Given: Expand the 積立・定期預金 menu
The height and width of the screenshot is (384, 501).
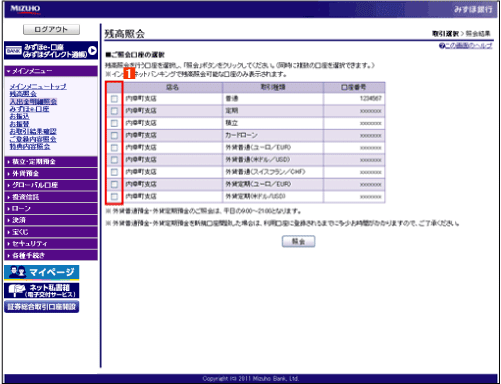Looking at the screenshot, I should (x=51, y=162).
